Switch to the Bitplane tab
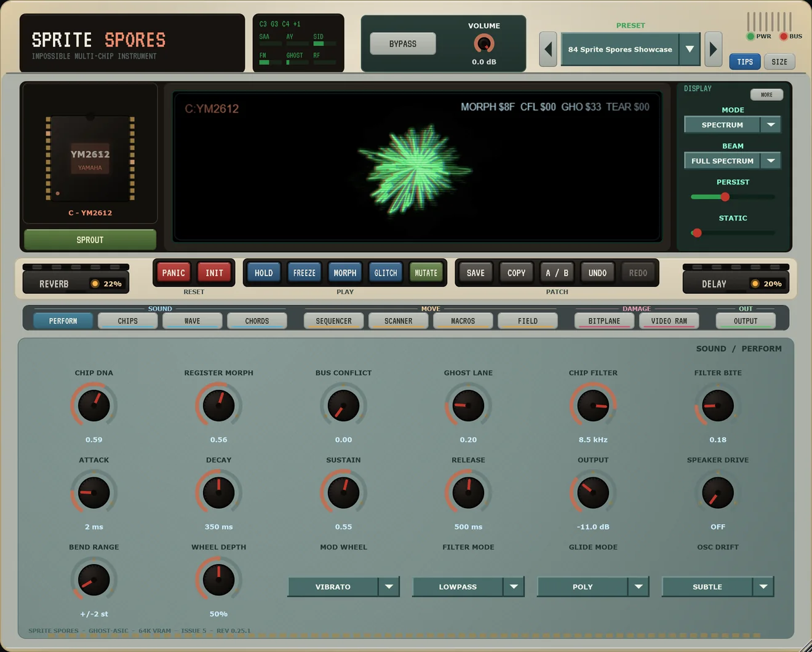 (604, 321)
